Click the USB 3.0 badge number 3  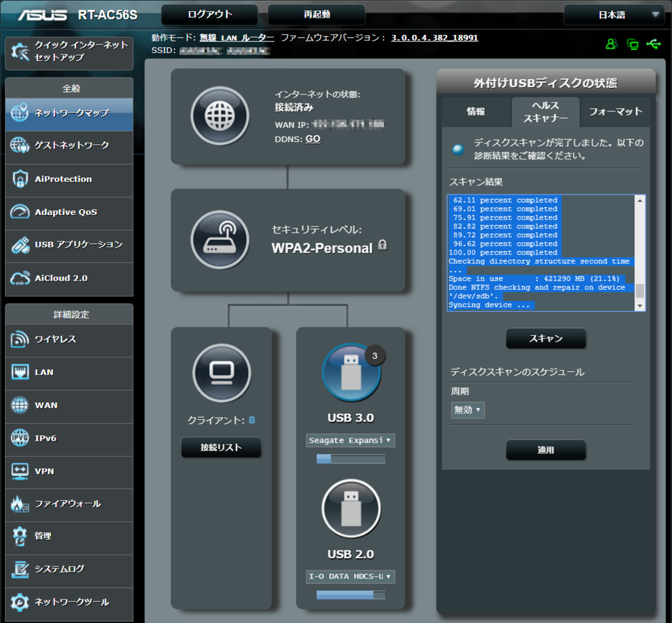pyautogui.click(x=375, y=356)
